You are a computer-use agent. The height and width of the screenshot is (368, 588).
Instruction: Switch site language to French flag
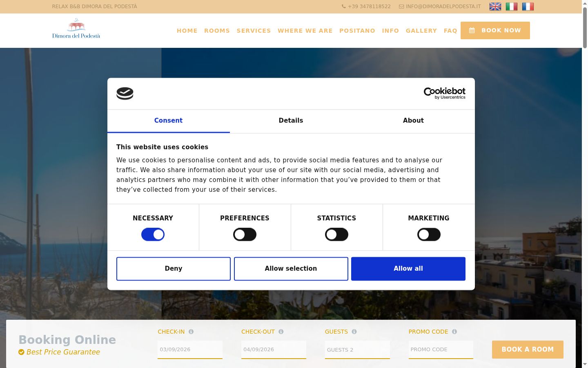(x=528, y=7)
